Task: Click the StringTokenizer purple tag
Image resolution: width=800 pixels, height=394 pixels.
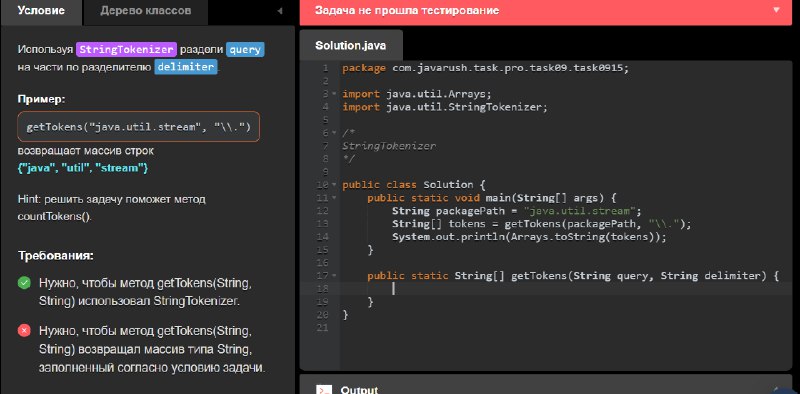Action: [127, 50]
